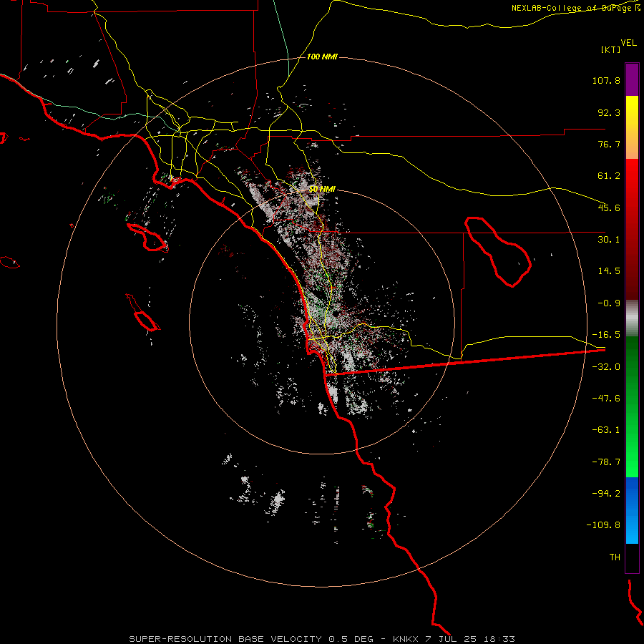The image size is (644, 644).
Task: Click the TH threshold label
Action: (615, 557)
